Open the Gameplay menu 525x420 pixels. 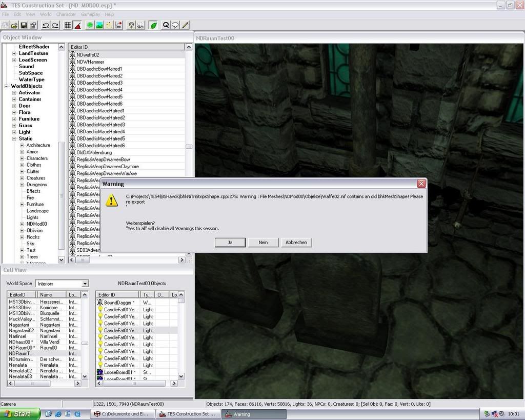91,14
